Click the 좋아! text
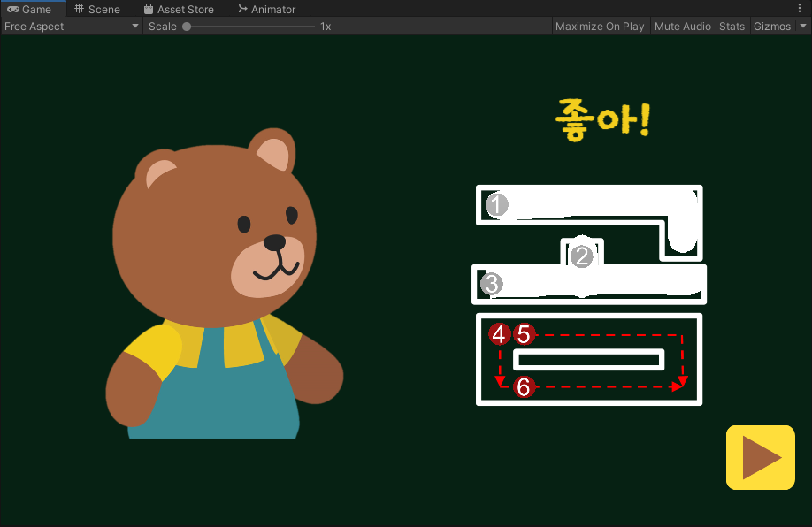The image size is (812, 527). click(602, 120)
